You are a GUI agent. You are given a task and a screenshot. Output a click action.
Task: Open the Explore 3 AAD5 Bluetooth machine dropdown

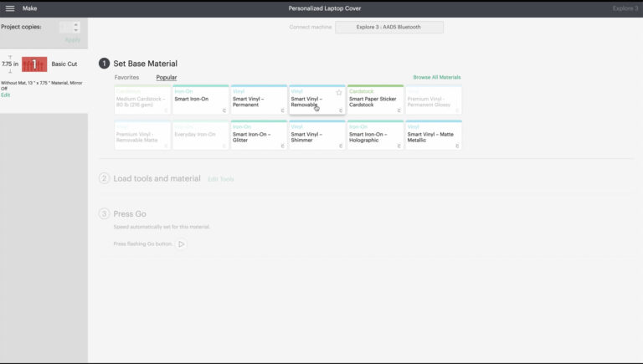(389, 27)
